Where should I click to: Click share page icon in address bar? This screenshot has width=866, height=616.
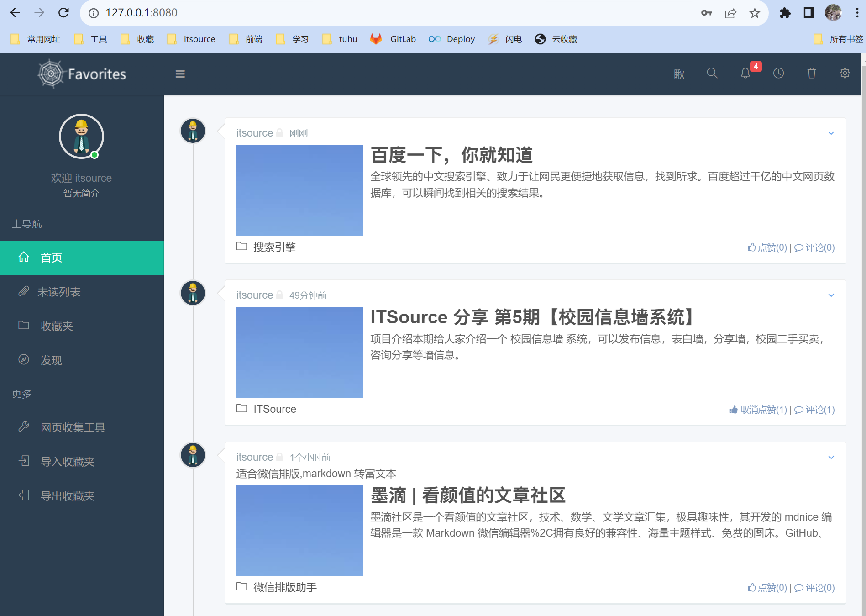[x=731, y=13]
